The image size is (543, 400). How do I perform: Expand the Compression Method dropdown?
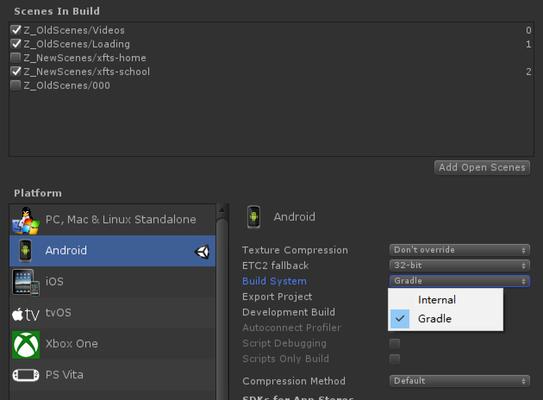460,381
